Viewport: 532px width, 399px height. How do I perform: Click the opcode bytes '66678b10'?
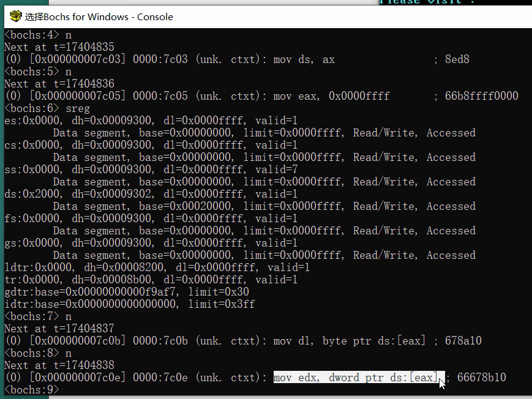[x=481, y=378]
